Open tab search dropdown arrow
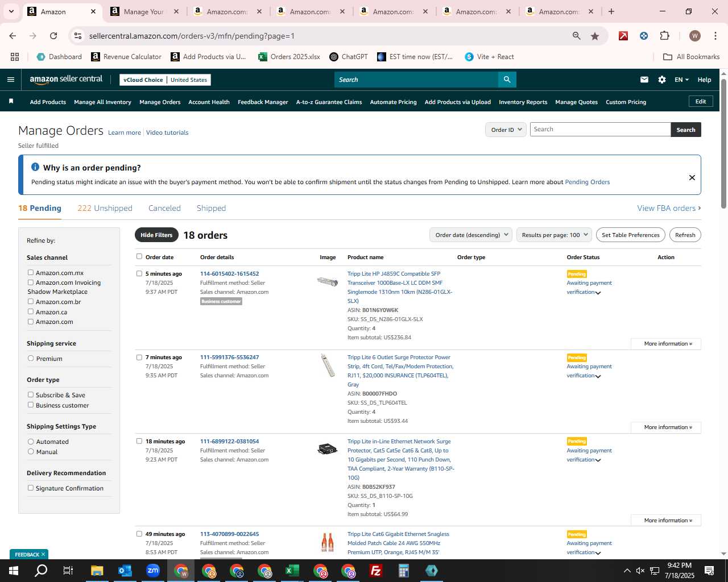 11,11
